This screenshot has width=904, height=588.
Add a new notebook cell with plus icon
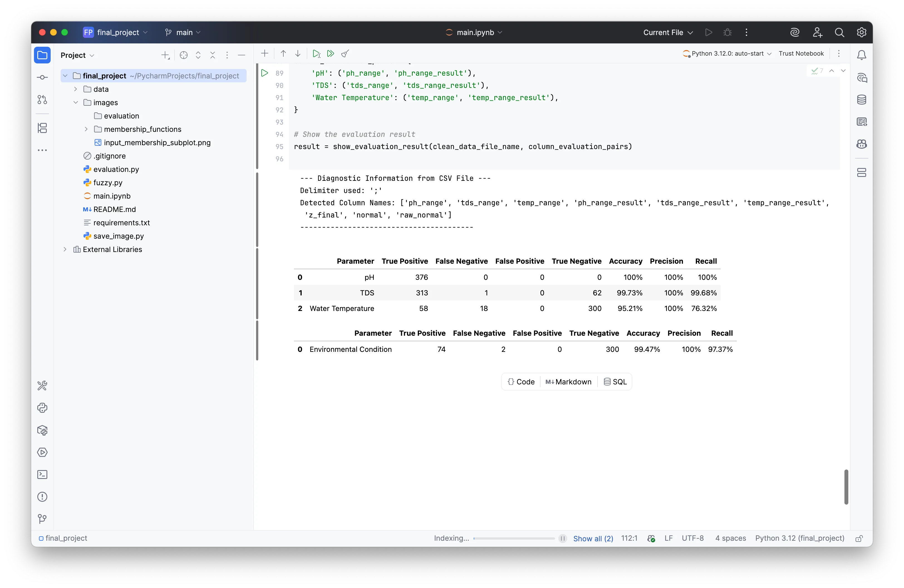tap(265, 53)
